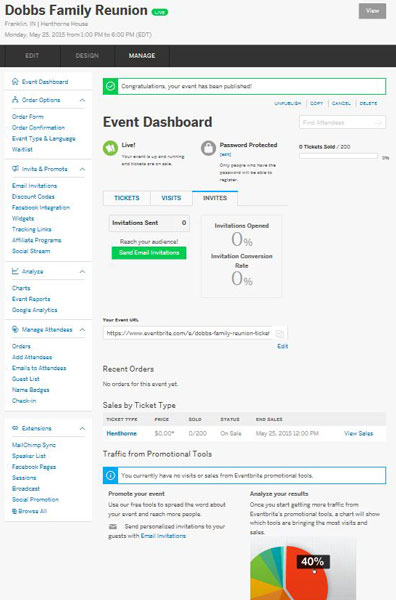
Task: Click the UNPUBLISH link
Action: tap(288, 104)
